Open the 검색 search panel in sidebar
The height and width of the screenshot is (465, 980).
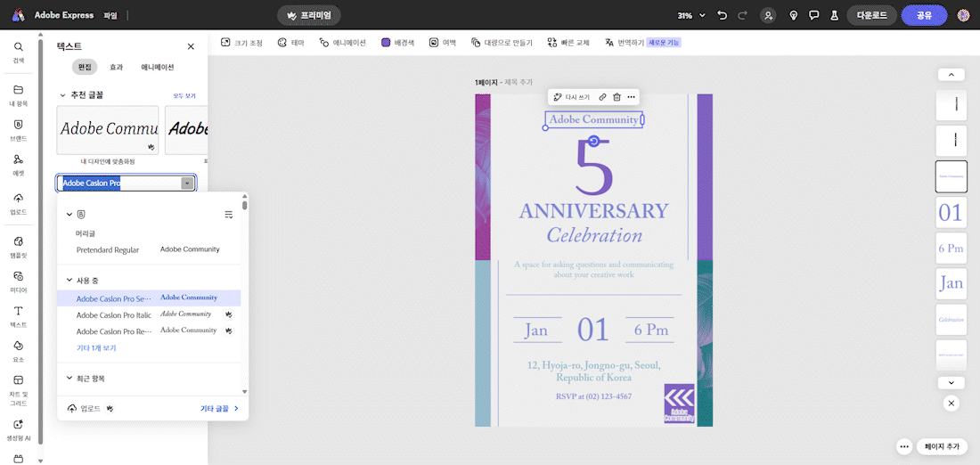[18, 52]
